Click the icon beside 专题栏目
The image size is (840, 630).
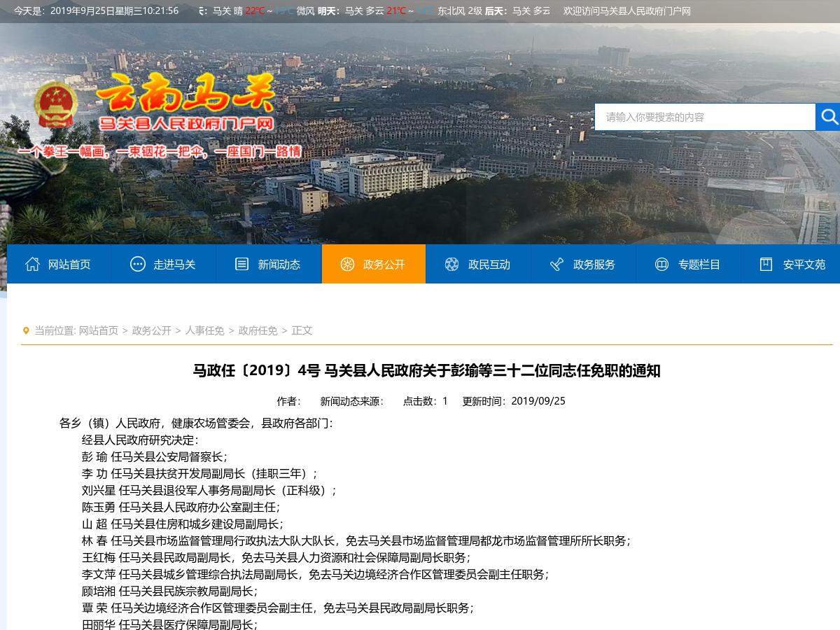coord(661,264)
